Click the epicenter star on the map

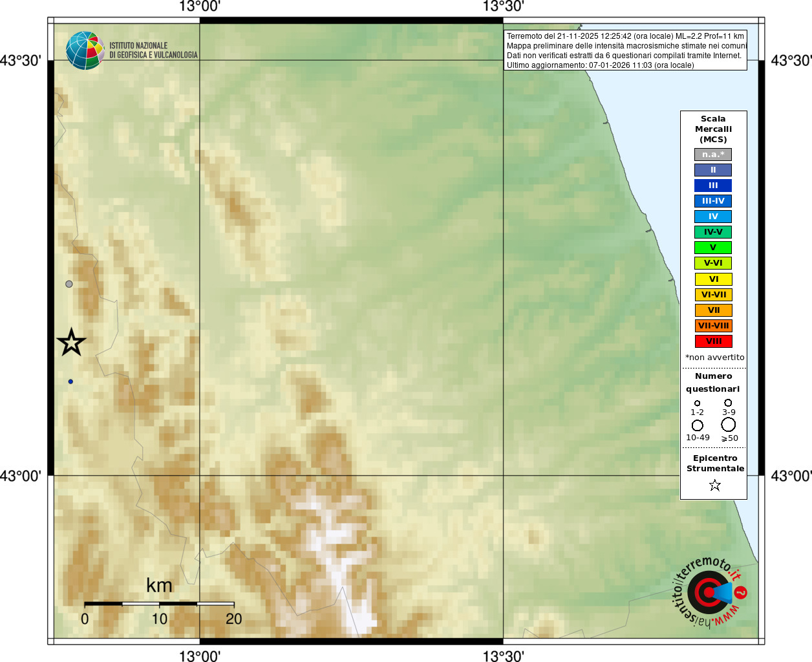point(71,342)
